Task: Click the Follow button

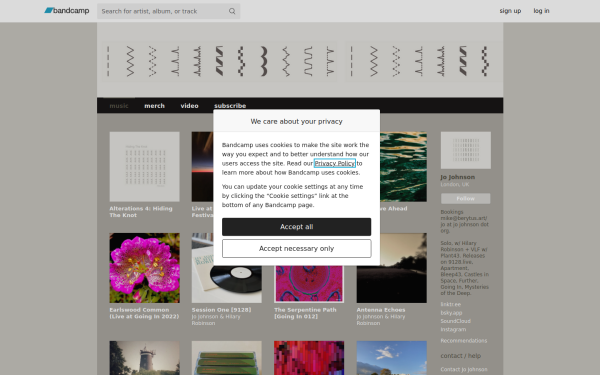Action: (x=465, y=199)
